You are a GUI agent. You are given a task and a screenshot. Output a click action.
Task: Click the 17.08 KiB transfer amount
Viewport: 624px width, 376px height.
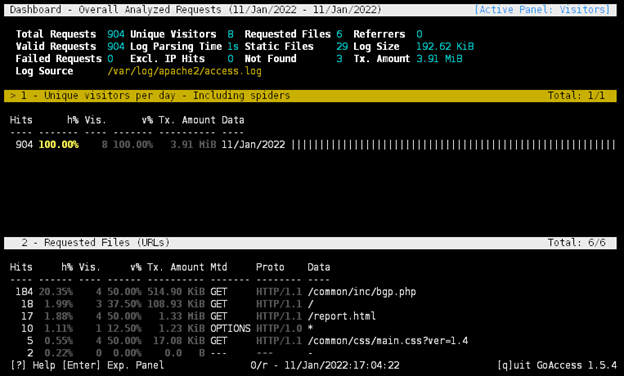[179, 341]
